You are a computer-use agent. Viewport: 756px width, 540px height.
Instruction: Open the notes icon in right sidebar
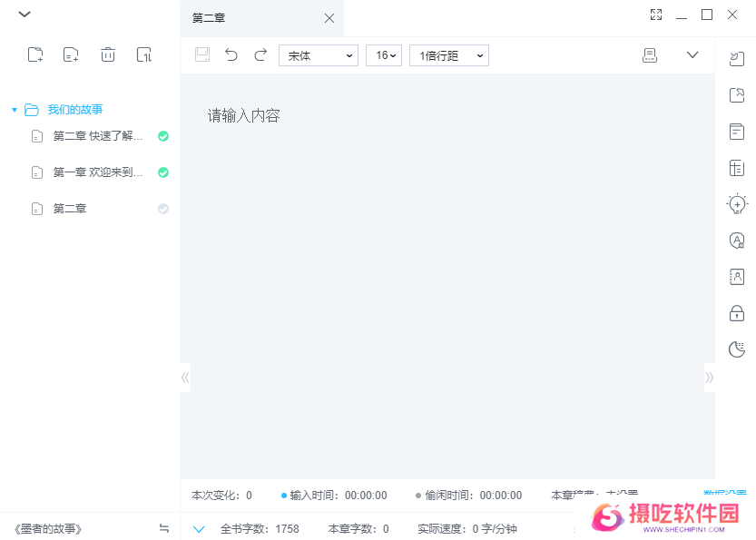737,131
